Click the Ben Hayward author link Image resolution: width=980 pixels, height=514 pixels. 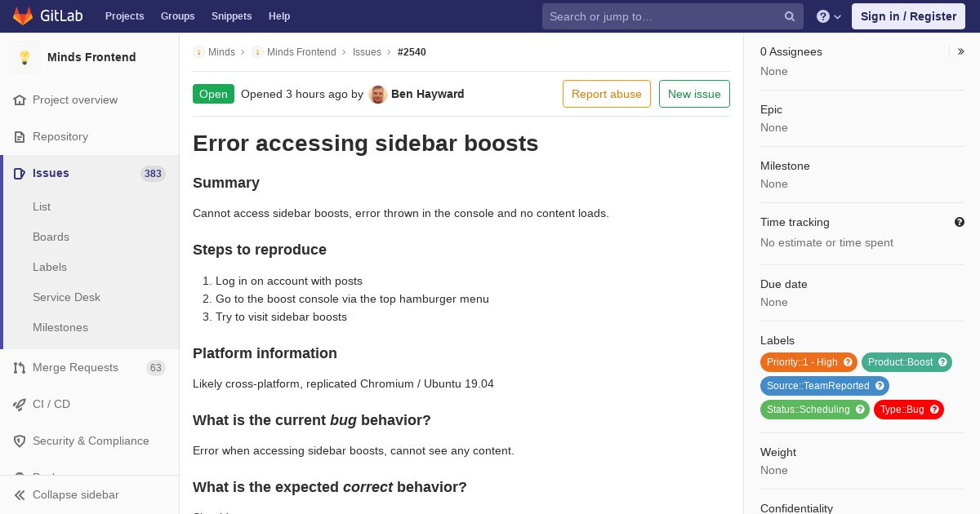click(x=428, y=94)
